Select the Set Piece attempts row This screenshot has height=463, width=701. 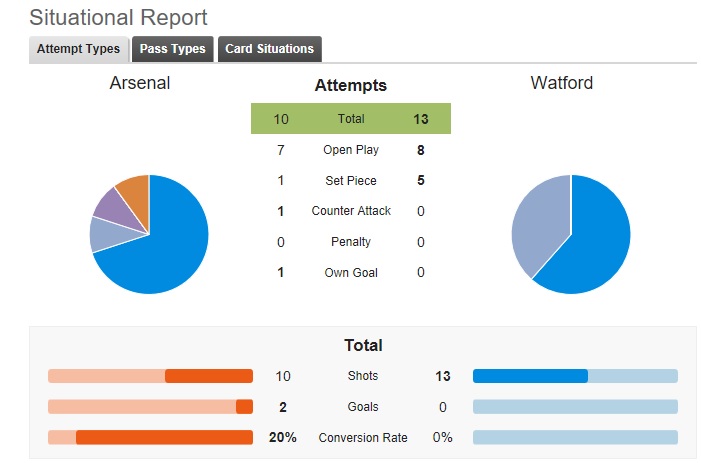coord(351,181)
